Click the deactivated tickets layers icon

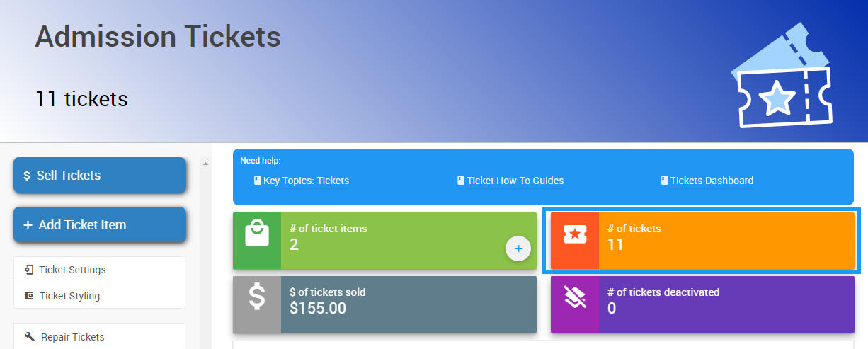coord(574,297)
